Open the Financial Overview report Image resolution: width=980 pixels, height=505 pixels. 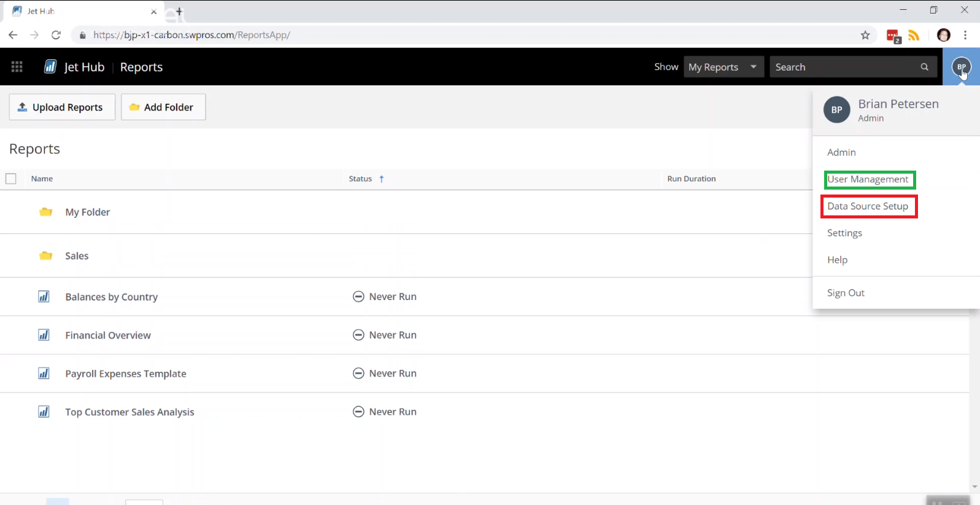point(108,335)
